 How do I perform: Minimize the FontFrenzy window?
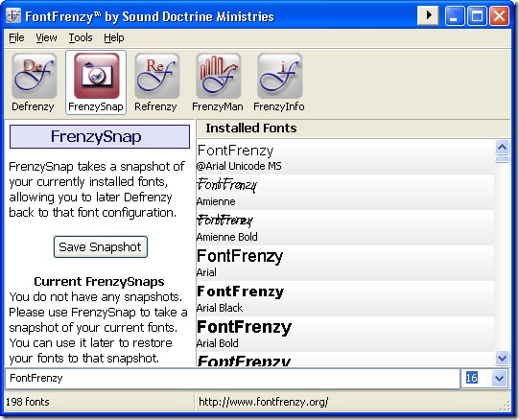coord(455,15)
